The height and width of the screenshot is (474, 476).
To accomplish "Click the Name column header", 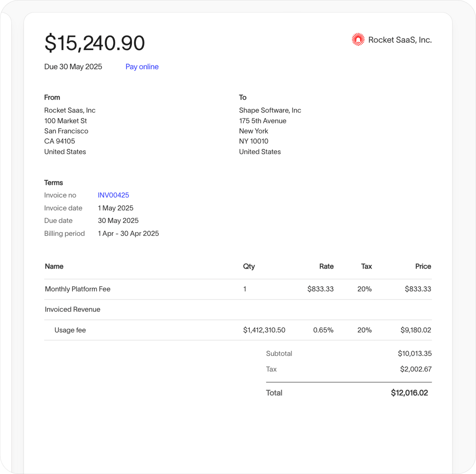I will point(54,266).
